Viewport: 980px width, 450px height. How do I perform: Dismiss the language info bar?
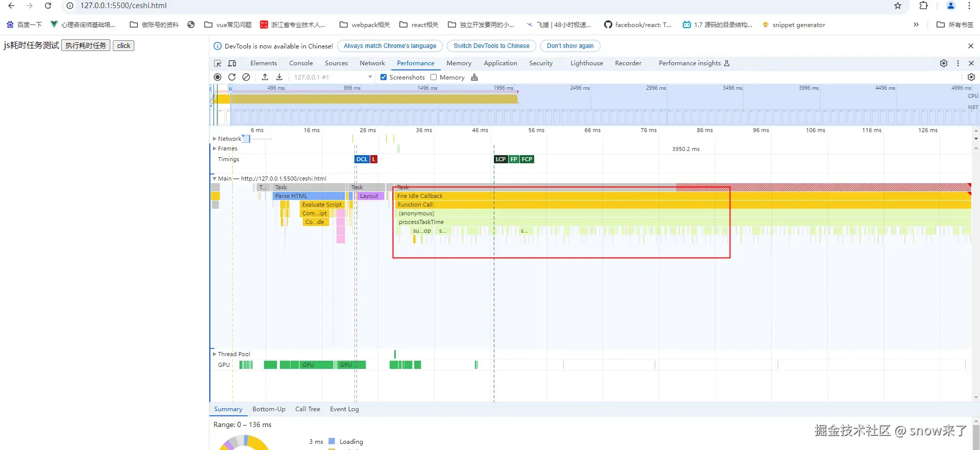point(971,46)
